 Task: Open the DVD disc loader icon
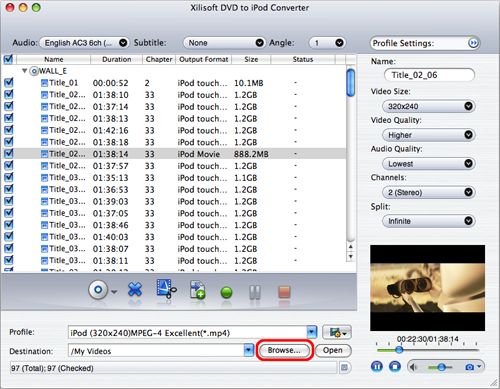(98, 290)
